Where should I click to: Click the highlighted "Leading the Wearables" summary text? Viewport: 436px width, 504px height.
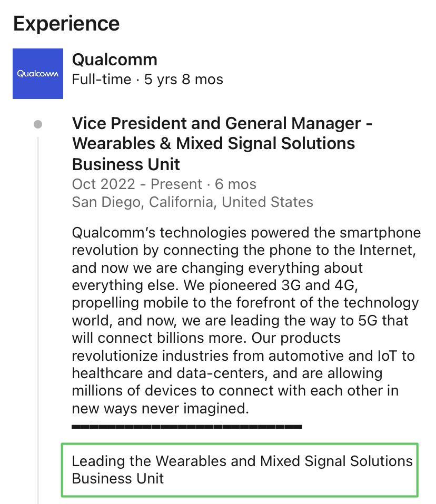[242, 470]
